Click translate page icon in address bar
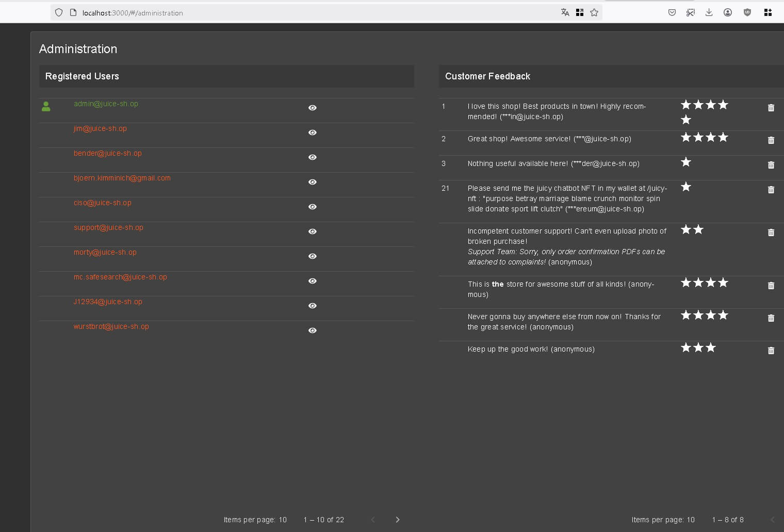This screenshot has width=784, height=532. (x=565, y=12)
